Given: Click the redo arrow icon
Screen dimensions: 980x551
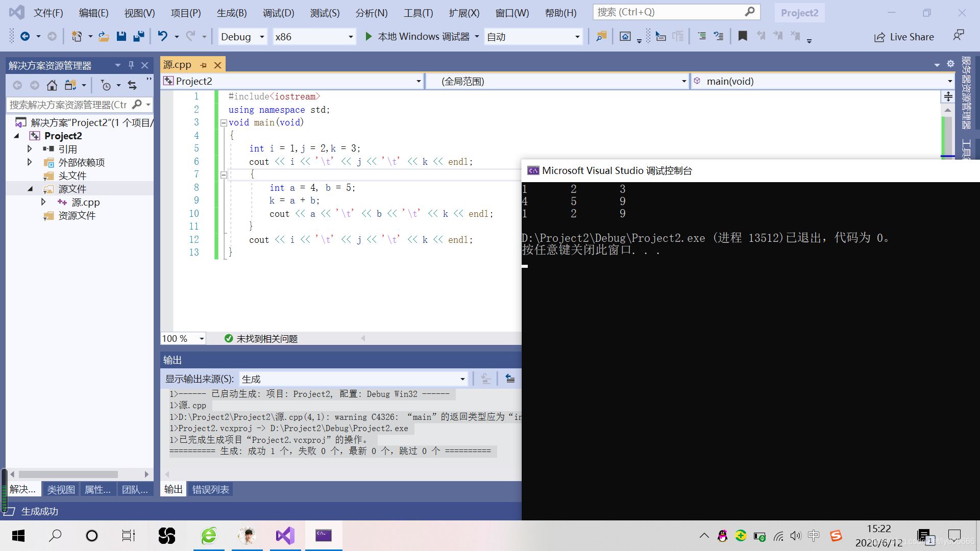Looking at the screenshot, I should 191,36.
